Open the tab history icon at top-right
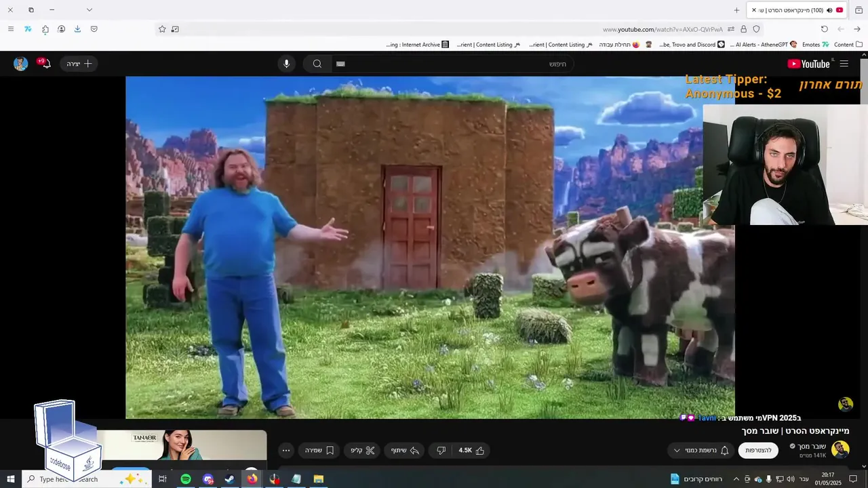The width and height of the screenshot is (868, 488). point(859,10)
